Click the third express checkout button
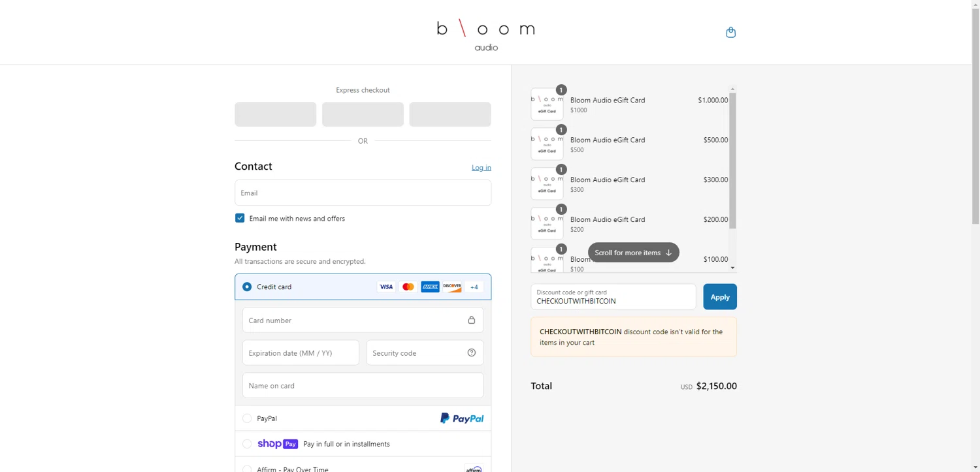980x472 pixels. pos(450,114)
